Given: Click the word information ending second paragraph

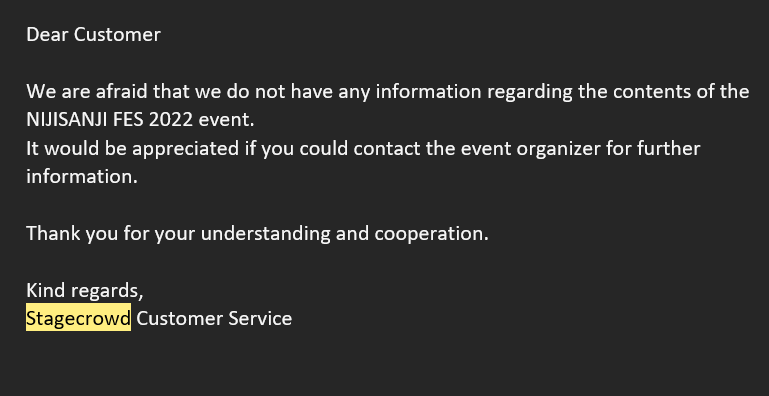Looking at the screenshot, I should pyautogui.click(x=81, y=177).
